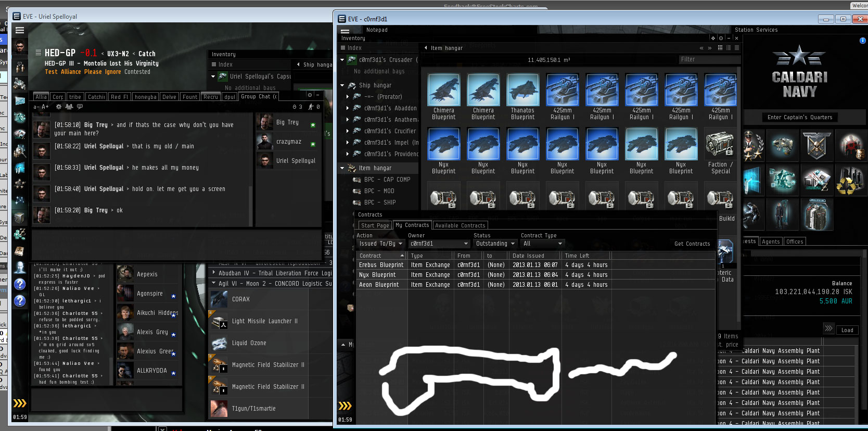Expand c0rnf3d1's Crucifier ship entry
868x431 pixels.
(348, 131)
